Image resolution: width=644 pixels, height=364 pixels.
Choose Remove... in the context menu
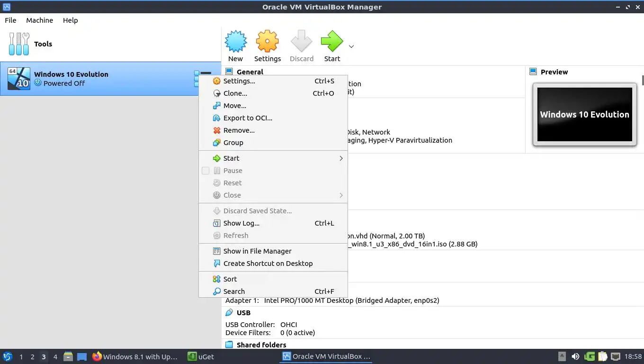[273, 130]
